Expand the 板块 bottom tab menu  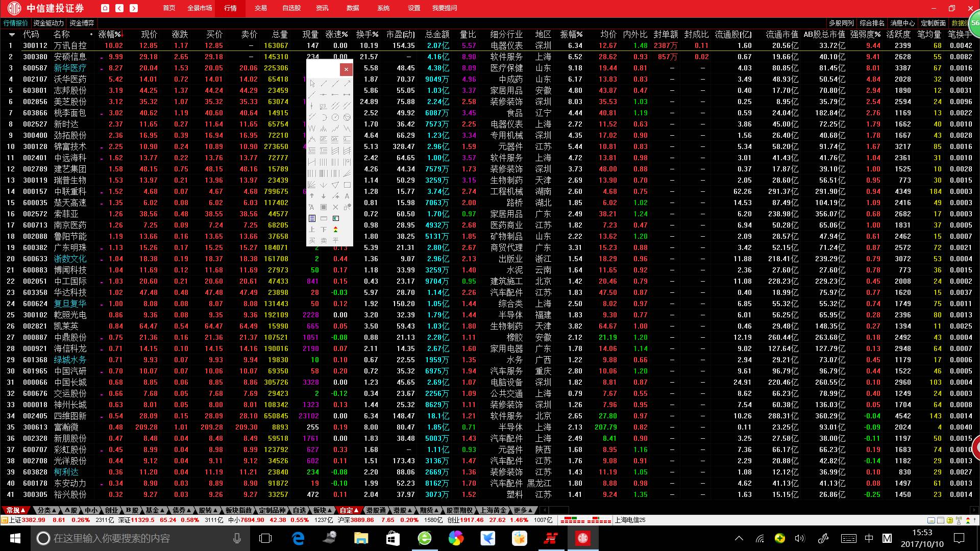(x=323, y=510)
